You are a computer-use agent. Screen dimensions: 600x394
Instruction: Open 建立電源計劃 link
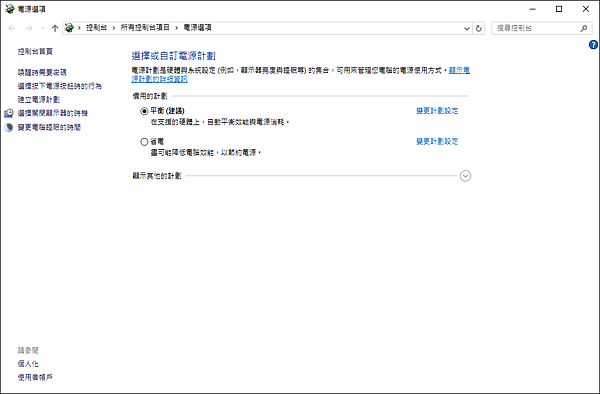click(39, 99)
